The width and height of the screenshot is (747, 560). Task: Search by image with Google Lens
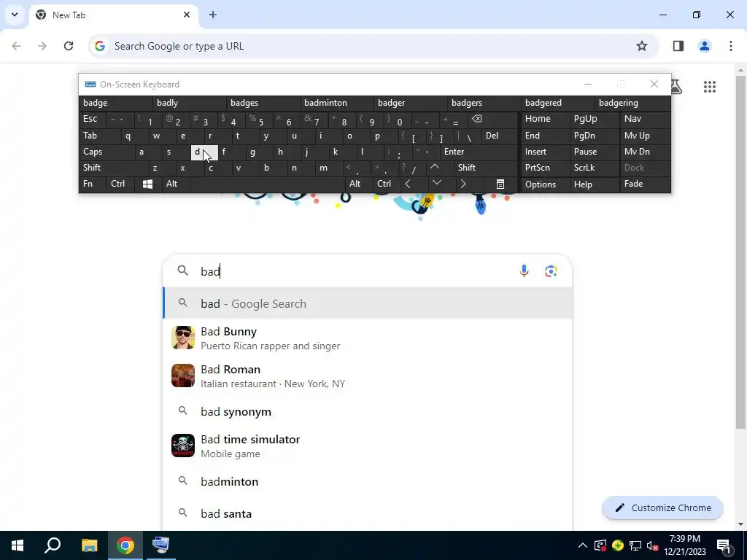click(551, 271)
